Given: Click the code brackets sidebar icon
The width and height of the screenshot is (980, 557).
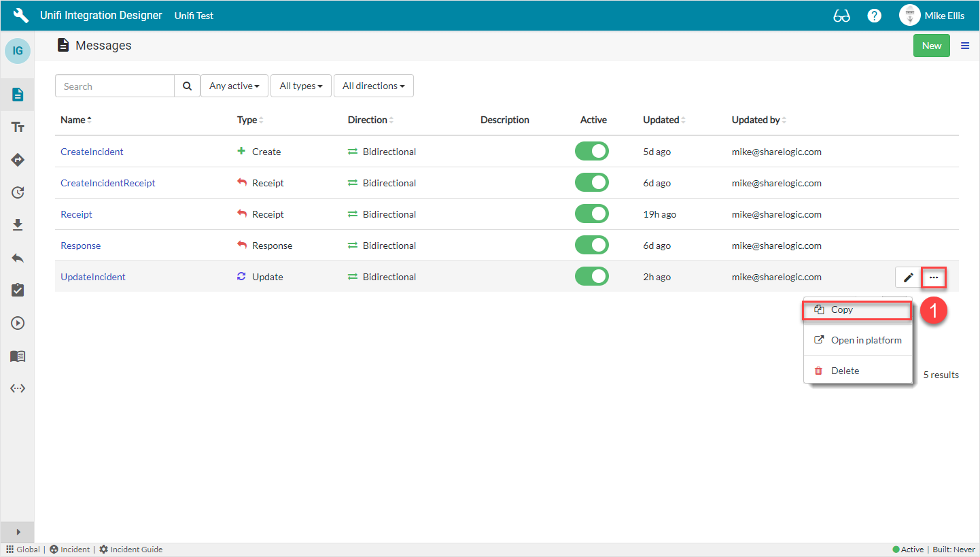Looking at the screenshot, I should [17, 388].
